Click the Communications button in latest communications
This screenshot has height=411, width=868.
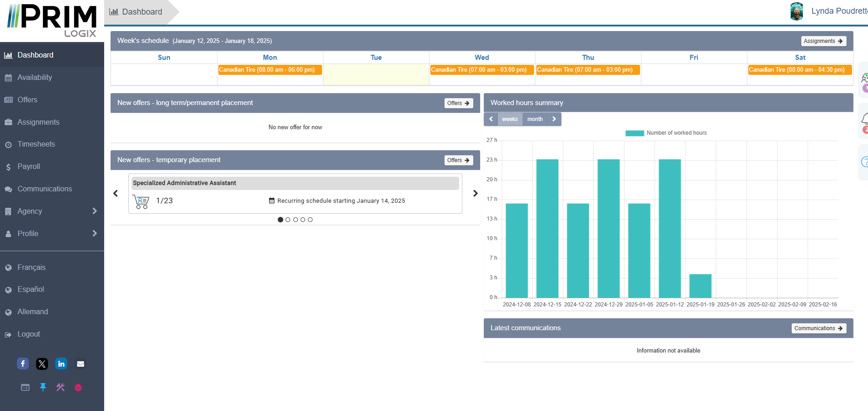click(x=818, y=328)
